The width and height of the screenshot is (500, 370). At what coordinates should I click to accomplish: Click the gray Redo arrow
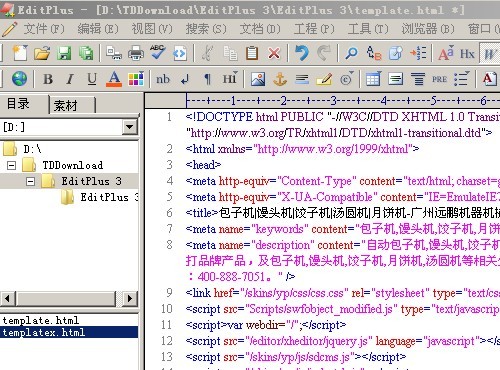pyautogui.click(x=323, y=53)
